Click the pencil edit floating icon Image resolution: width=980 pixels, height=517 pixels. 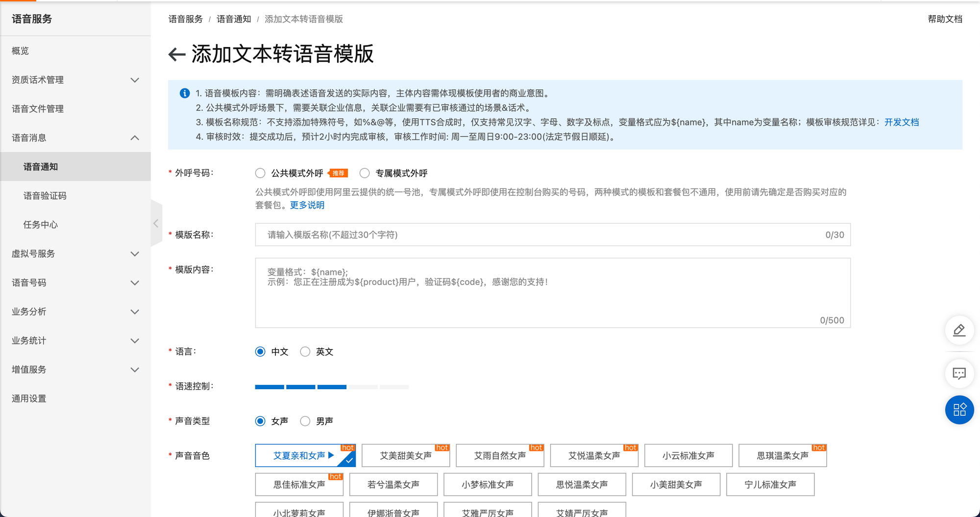pyautogui.click(x=959, y=330)
